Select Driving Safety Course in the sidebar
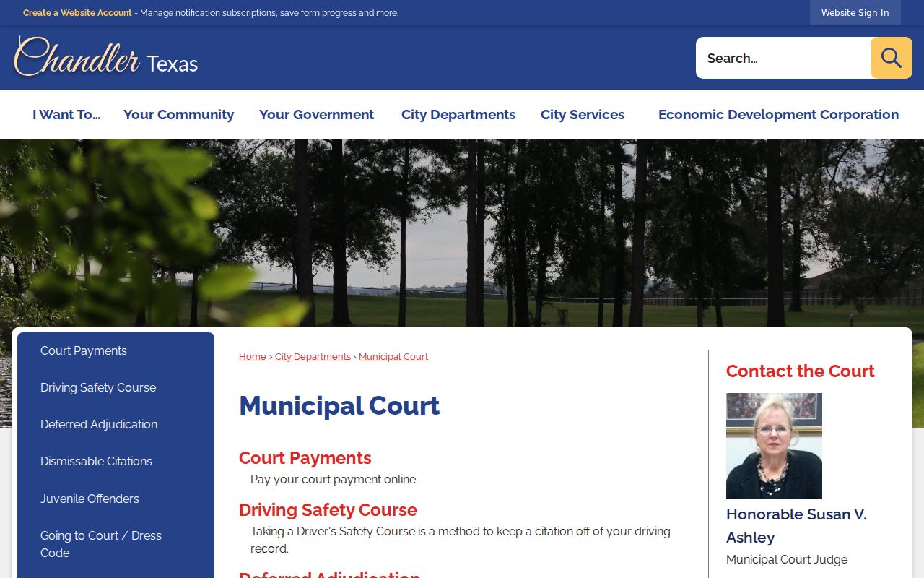Viewport: 924px width, 578px height. click(x=115, y=388)
